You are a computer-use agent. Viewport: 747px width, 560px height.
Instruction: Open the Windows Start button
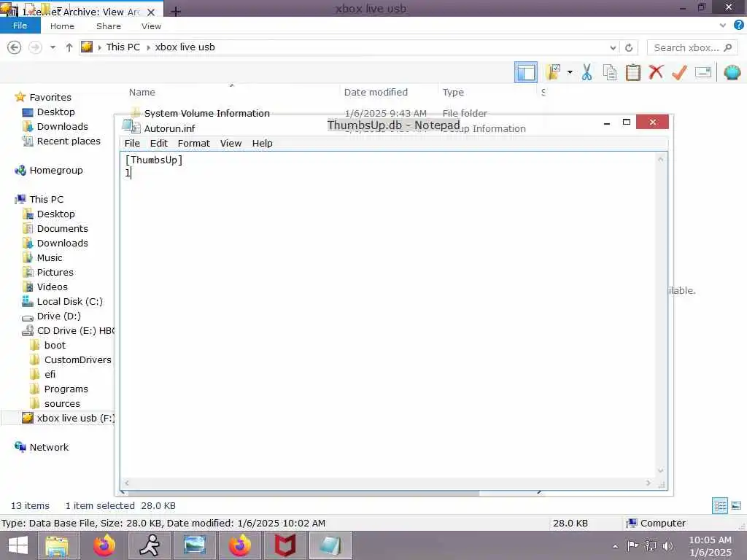click(x=18, y=545)
